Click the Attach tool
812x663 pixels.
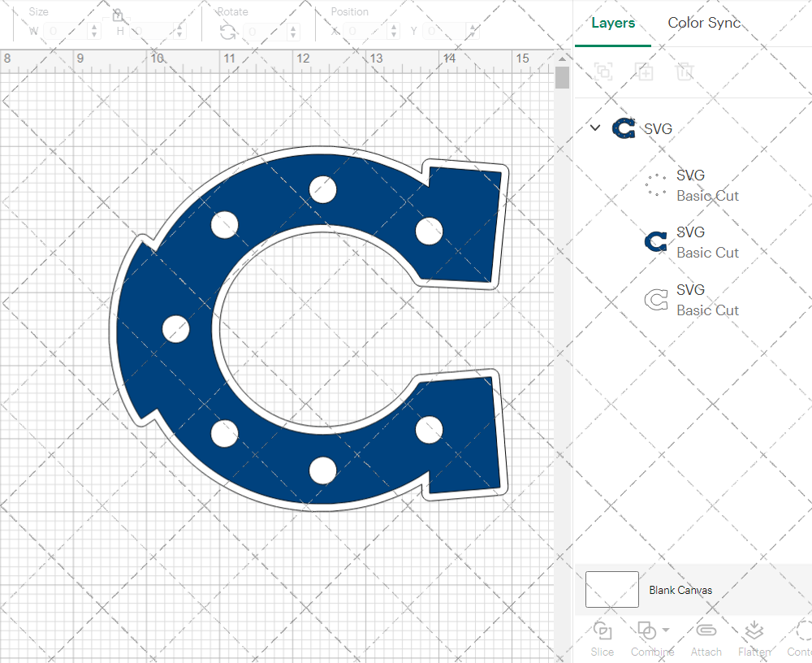(706, 639)
